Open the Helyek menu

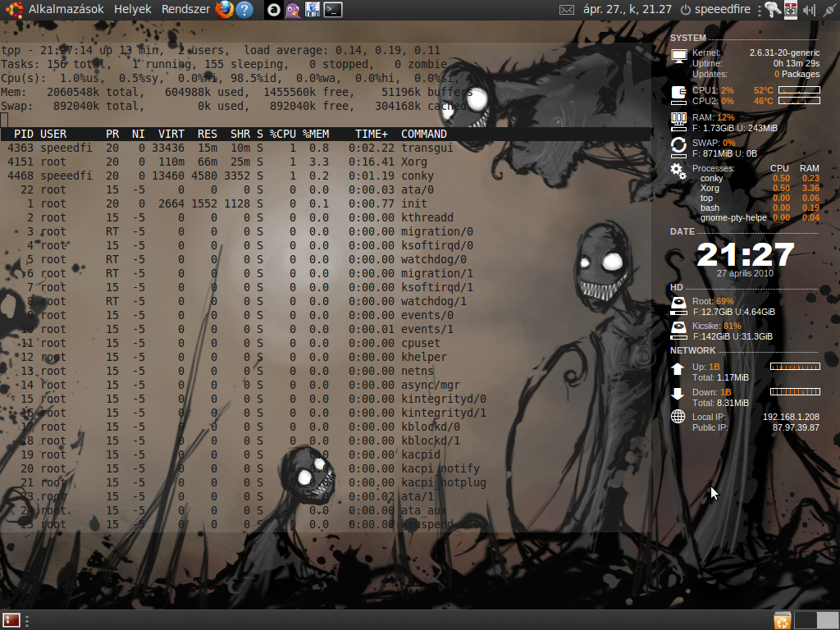click(132, 9)
